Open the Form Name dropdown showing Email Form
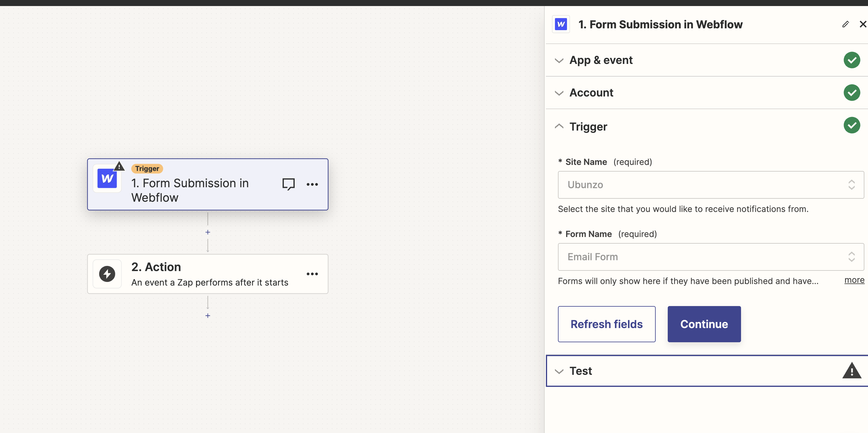The image size is (868, 433). (711, 257)
